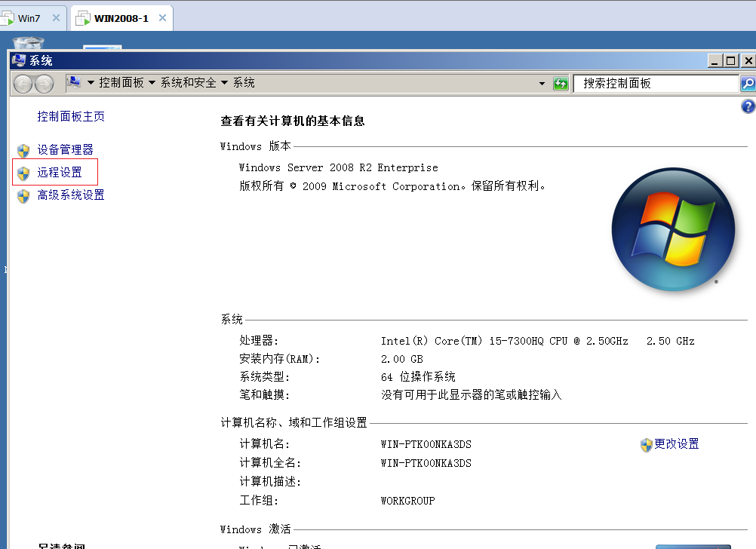Screen dimensions: 756x549
Task: Click the shield icon beside 高级系统设置
Action: [x=23, y=195]
